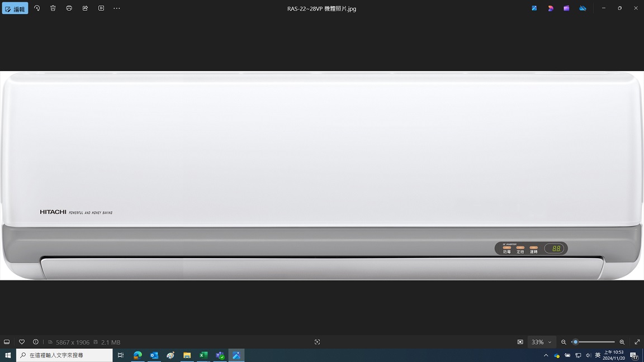Fit the image to the window
Viewport: 644px width, 362px height.
coord(520,342)
